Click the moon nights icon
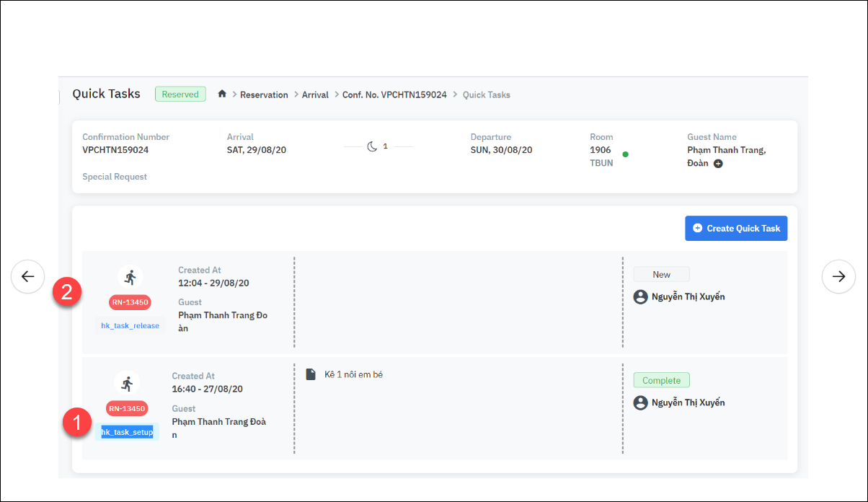Screen dimensions: 868x502 tap(372, 146)
